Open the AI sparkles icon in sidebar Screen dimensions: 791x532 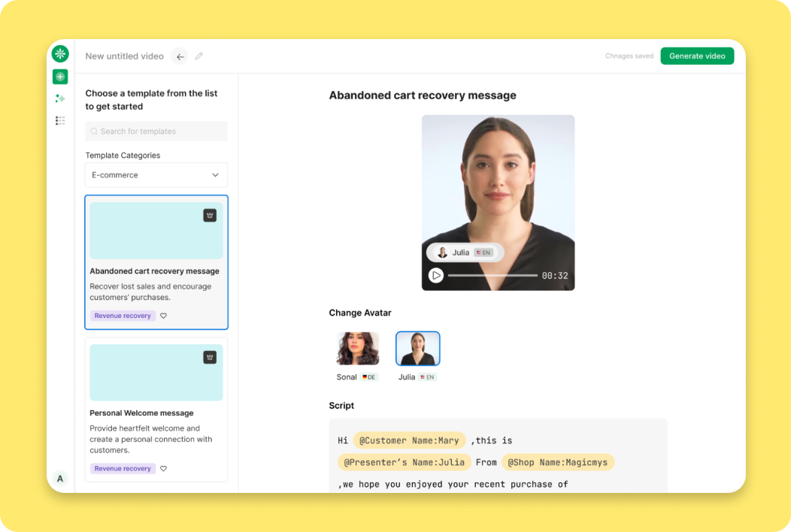(x=60, y=98)
